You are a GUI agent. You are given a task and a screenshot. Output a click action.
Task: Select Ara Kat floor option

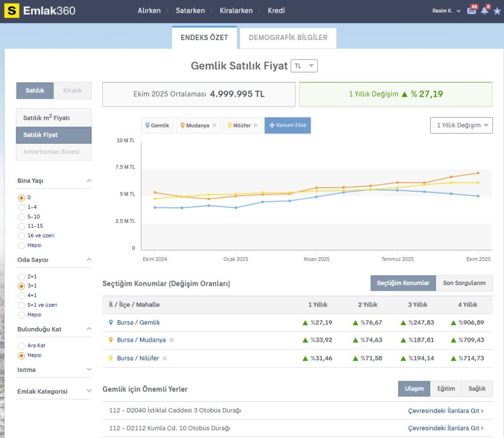click(21, 346)
